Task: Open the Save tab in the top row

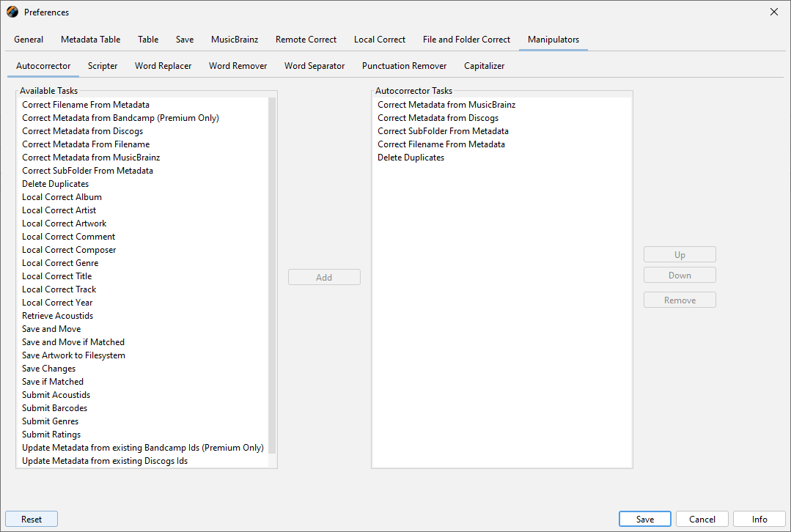Action: 185,40
